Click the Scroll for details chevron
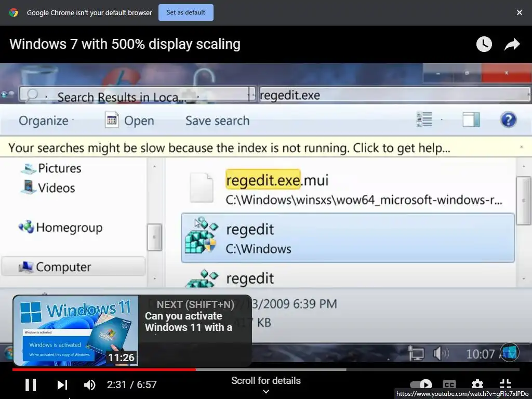Viewport: 532px width, 399px height. point(266,392)
